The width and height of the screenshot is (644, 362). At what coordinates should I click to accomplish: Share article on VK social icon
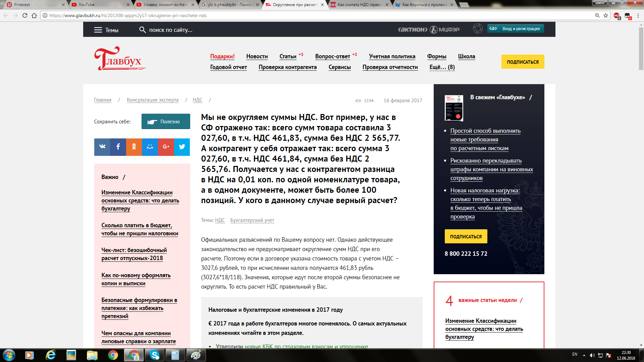102,147
